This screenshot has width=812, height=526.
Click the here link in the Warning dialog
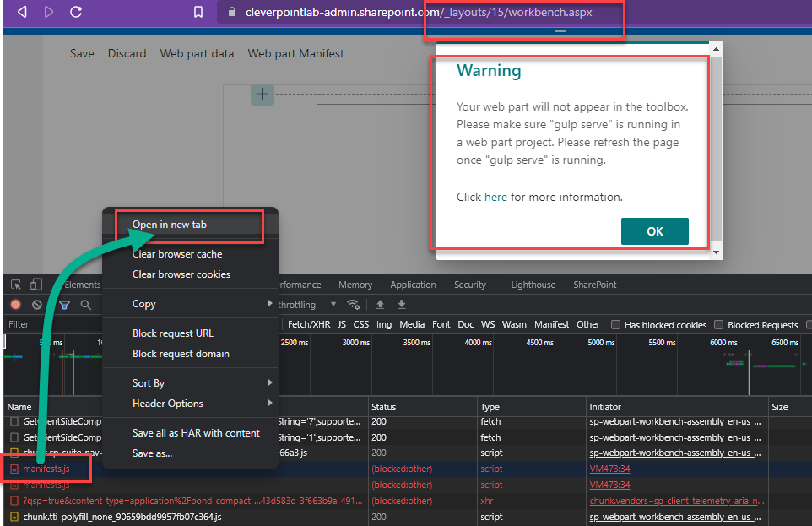pos(496,196)
